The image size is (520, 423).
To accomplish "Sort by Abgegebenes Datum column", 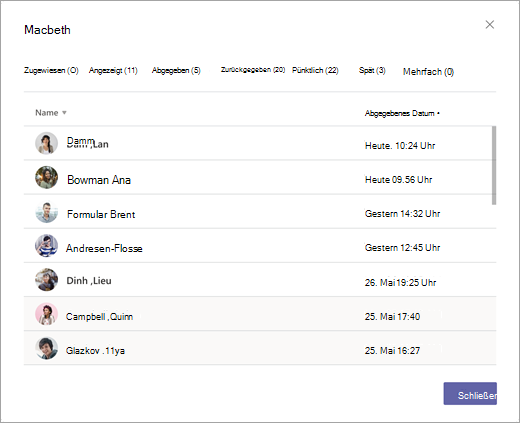I will [x=402, y=113].
